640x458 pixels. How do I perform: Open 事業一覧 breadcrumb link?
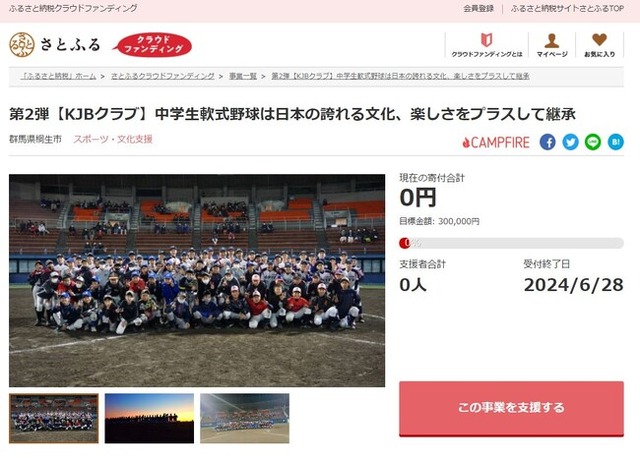[x=243, y=76]
